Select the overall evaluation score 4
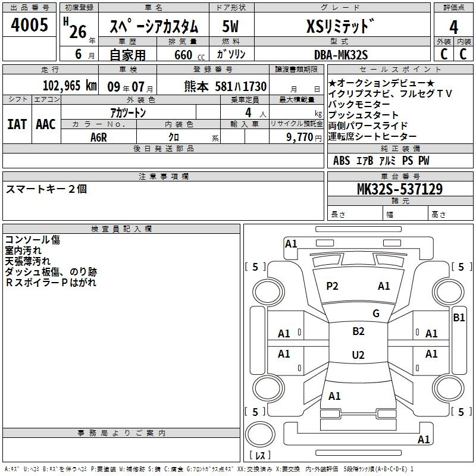Image resolution: width=476 pixels, height=476 pixels. (453, 27)
